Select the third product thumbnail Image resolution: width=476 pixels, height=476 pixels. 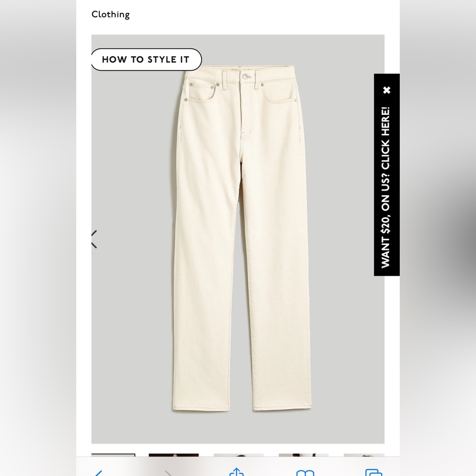(238, 455)
